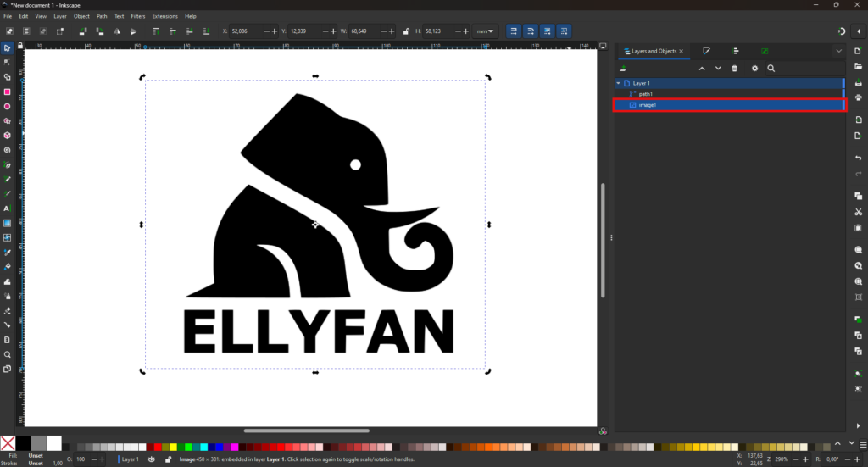Viewport: 868px width, 467px height.
Task: Pick the white swatch in the palette
Action: [54, 443]
